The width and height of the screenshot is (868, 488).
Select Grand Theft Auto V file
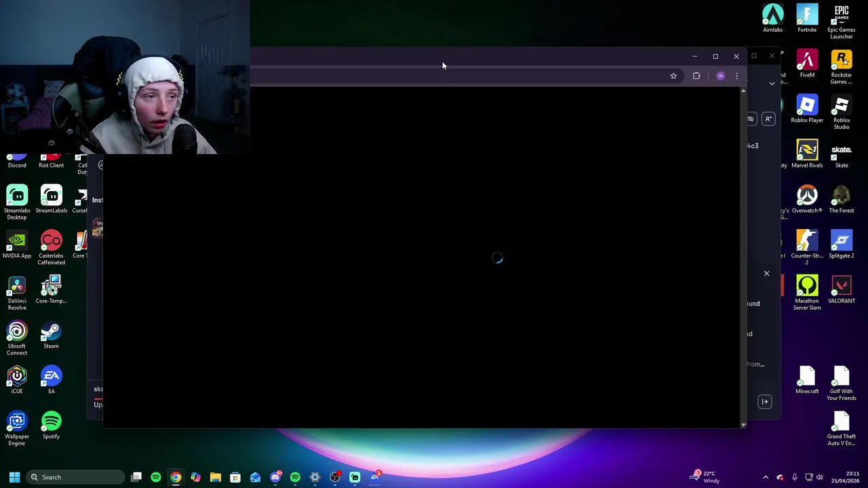[842, 428]
